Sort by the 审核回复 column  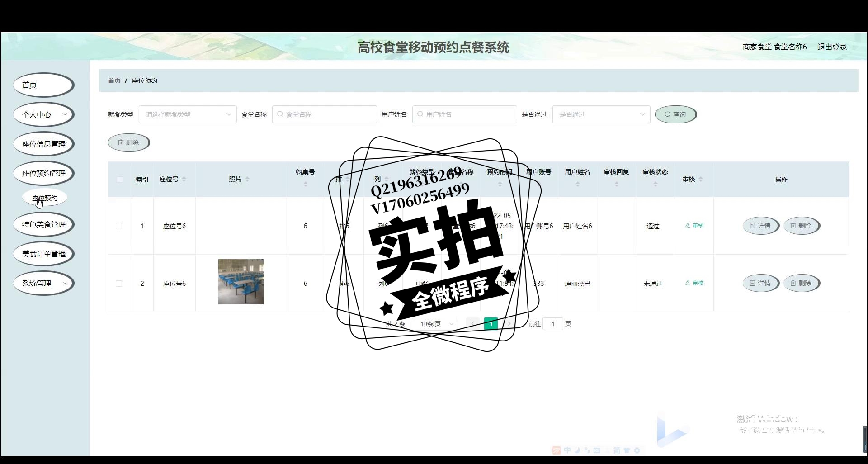(616, 184)
